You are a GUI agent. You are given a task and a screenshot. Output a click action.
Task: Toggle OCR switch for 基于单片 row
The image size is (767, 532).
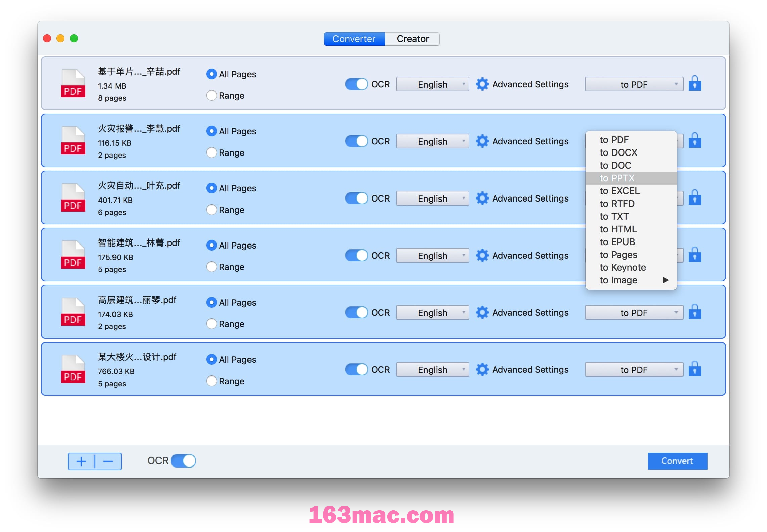tap(356, 84)
